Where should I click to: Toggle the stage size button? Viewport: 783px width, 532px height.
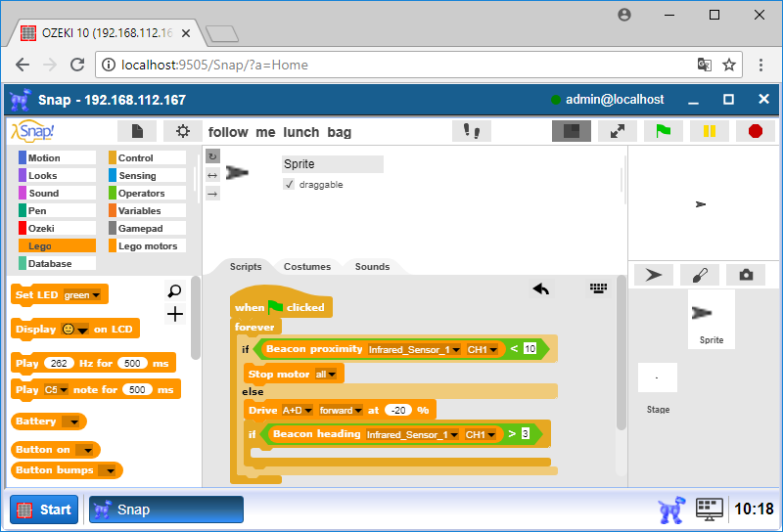pyautogui.click(x=572, y=131)
